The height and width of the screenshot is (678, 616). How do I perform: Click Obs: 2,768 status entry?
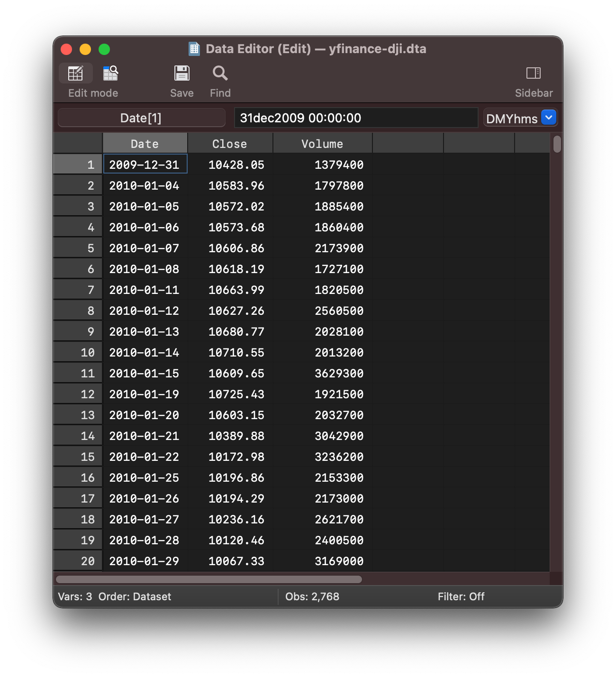tap(312, 596)
